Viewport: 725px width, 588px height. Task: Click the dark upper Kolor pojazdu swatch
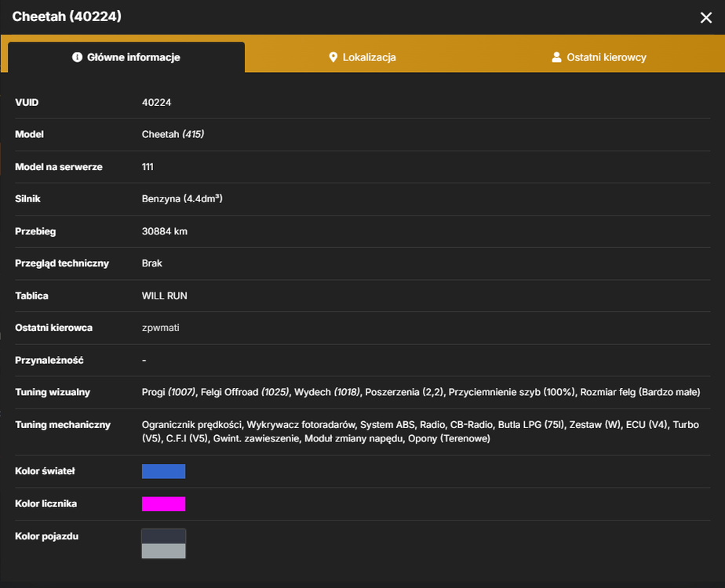[x=164, y=536]
